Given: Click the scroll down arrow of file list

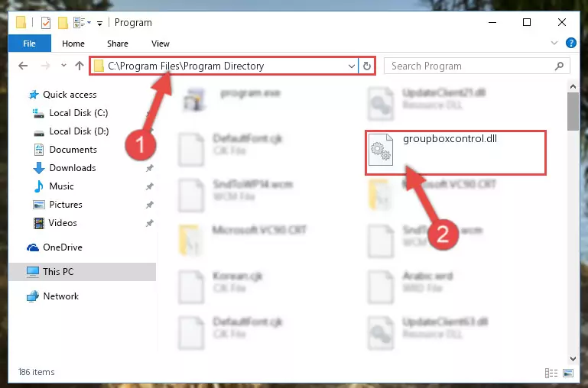Looking at the screenshot, I should (573, 359).
